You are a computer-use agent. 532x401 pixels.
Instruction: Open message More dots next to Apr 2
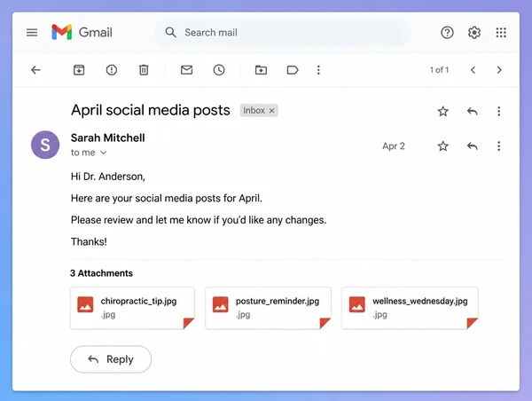[498, 146]
